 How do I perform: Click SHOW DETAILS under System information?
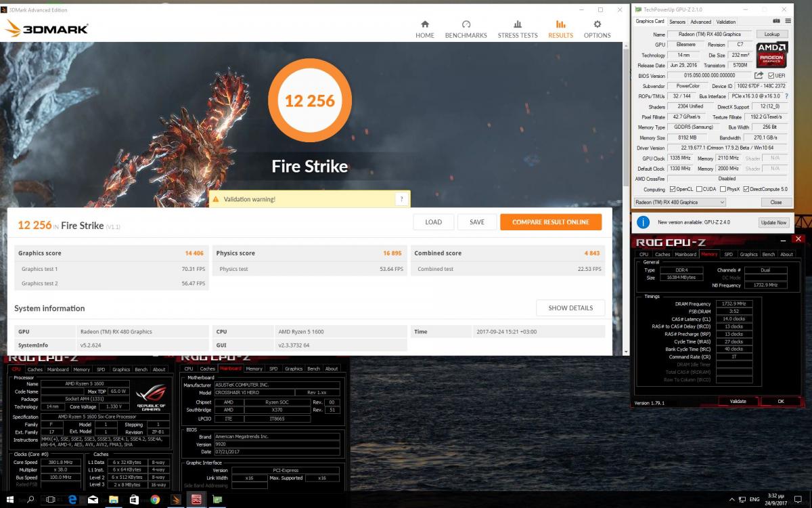[570, 308]
